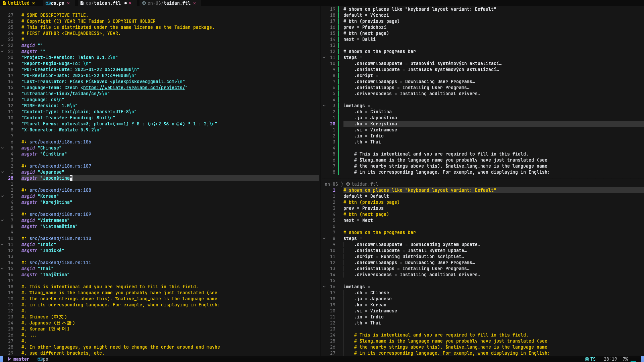This screenshot has width=644, height=362.
Task: Click the X-Generator: Weblate 5.9.2 line
Action: tap(62, 130)
